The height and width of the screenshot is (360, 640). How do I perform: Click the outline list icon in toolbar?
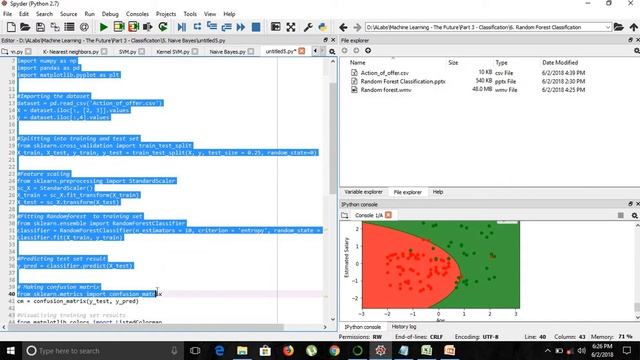pyautogui.click(x=69, y=27)
